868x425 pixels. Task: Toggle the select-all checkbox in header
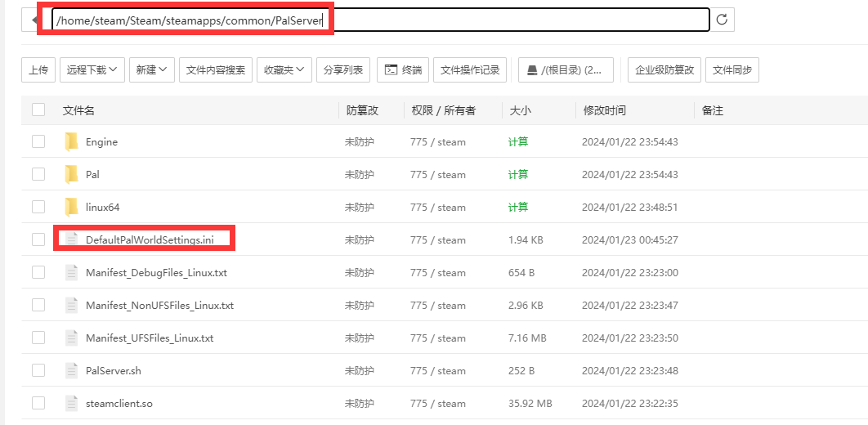tap(38, 110)
